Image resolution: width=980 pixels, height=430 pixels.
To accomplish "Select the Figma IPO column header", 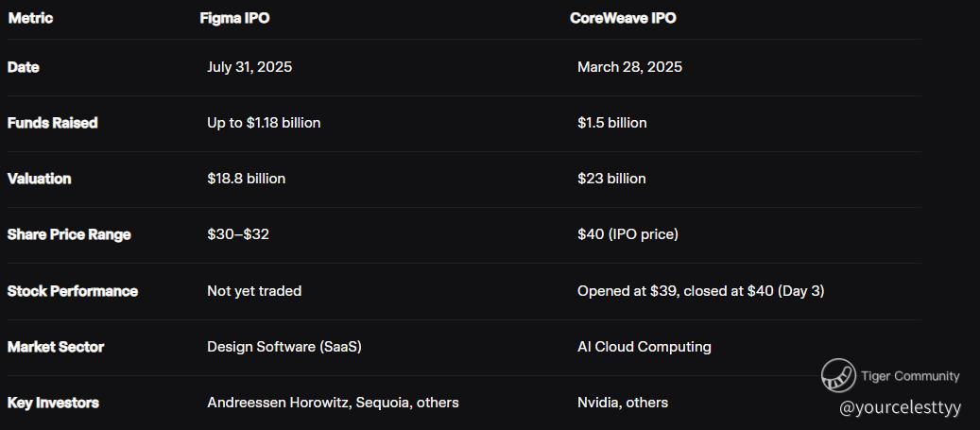I will (x=234, y=18).
